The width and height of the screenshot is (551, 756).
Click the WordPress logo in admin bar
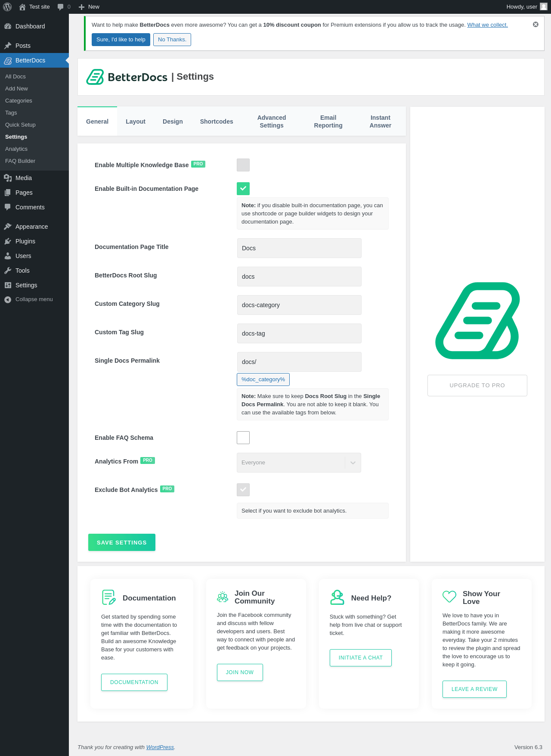point(7,7)
